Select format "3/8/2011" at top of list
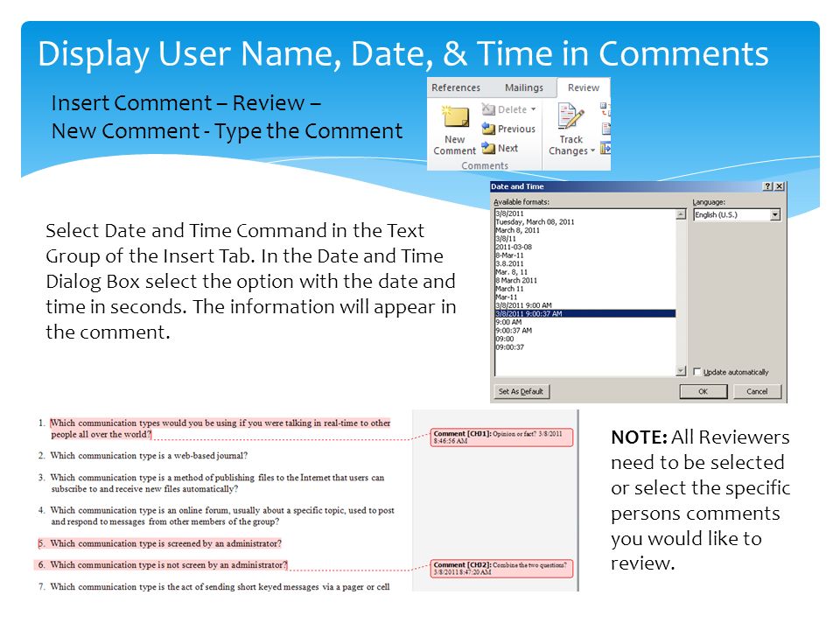 (x=585, y=213)
